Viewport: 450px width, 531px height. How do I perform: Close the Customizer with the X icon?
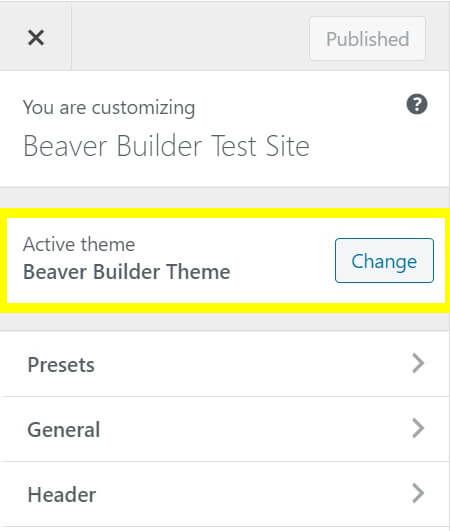(36, 38)
